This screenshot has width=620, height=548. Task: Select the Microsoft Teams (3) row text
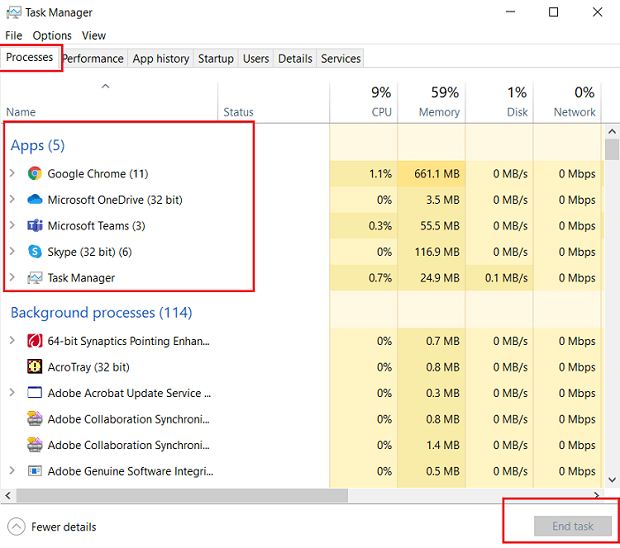tap(96, 226)
